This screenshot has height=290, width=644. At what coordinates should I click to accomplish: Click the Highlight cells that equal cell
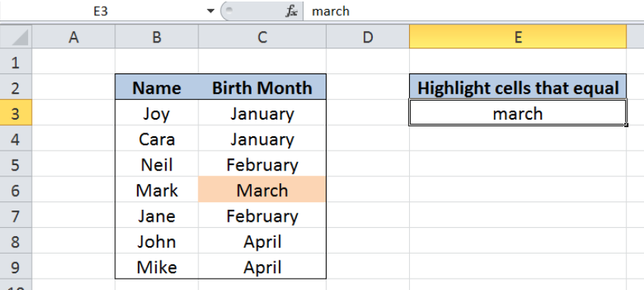pyautogui.click(x=518, y=87)
